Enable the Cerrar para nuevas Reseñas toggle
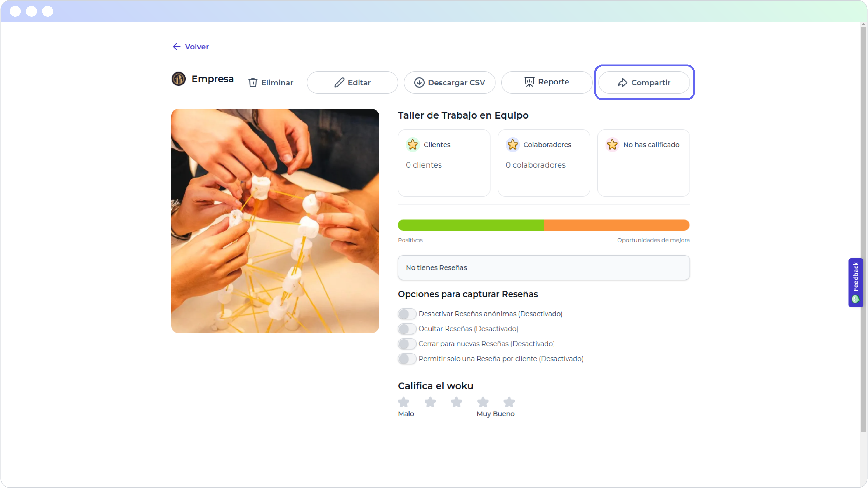868x488 pixels. pos(407,343)
